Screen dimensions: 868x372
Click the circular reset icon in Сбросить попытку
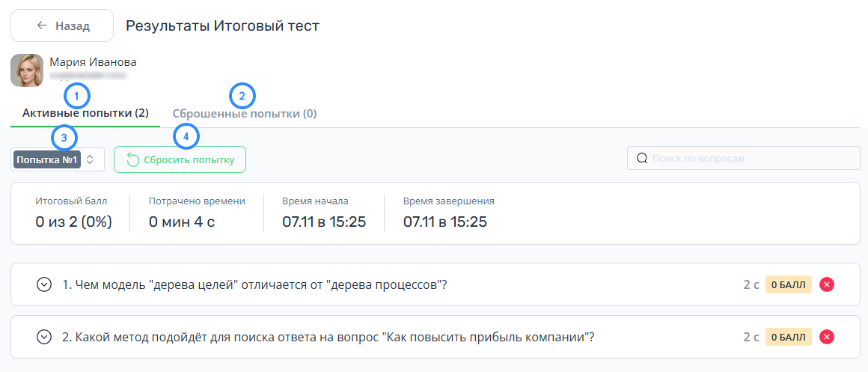coord(133,160)
